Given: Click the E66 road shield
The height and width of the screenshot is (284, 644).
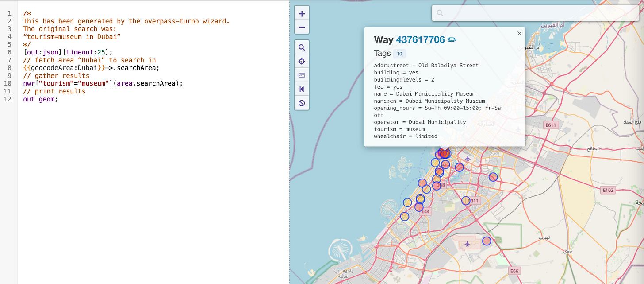Looking at the screenshot, I should click(x=514, y=271).
